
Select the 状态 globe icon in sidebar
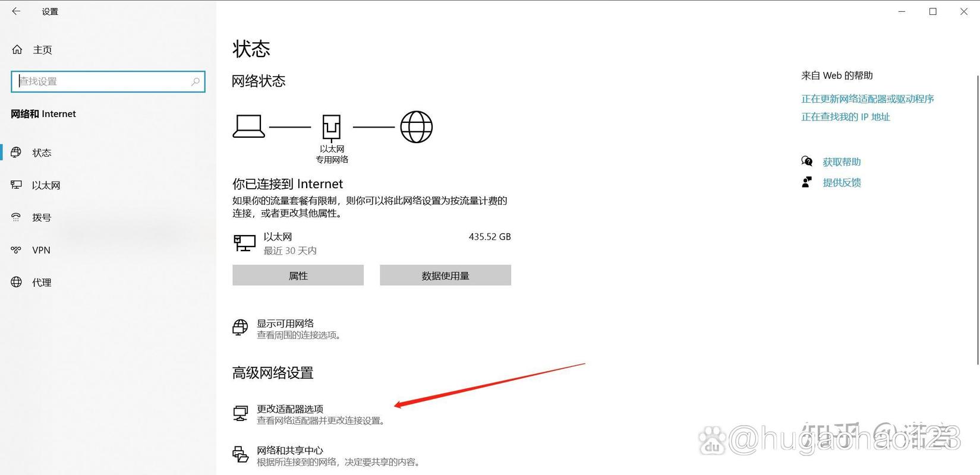point(16,153)
